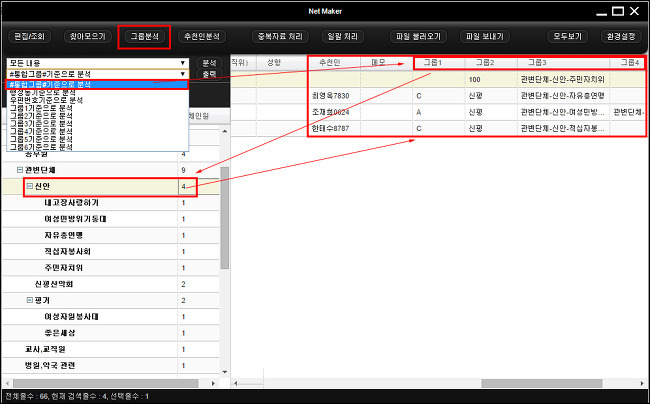Select the 자유총연맹 tree row

tap(111, 235)
